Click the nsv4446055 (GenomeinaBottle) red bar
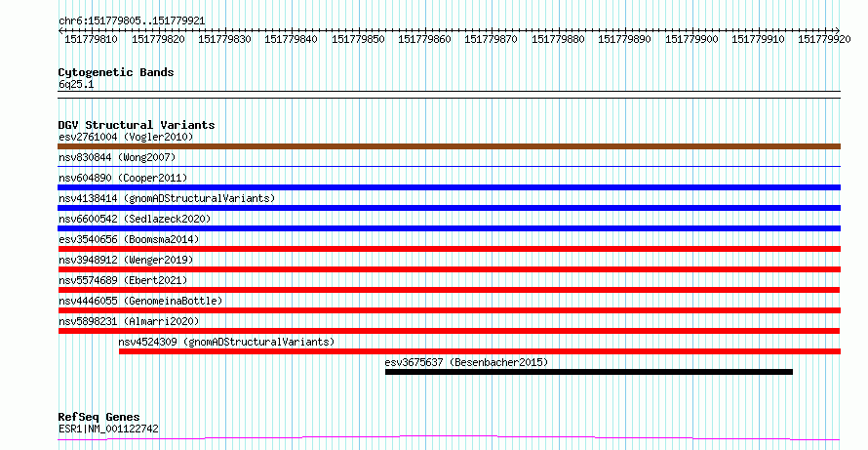Screen dimensions: 868x450 (x=449, y=310)
